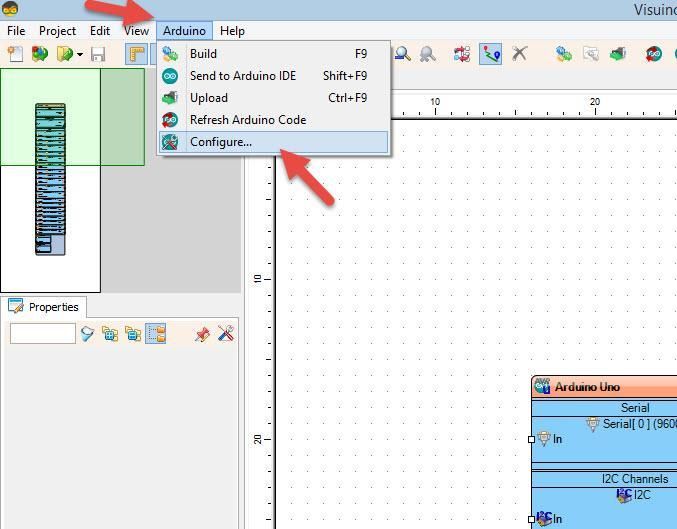Open the Project menu

point(57,31)
